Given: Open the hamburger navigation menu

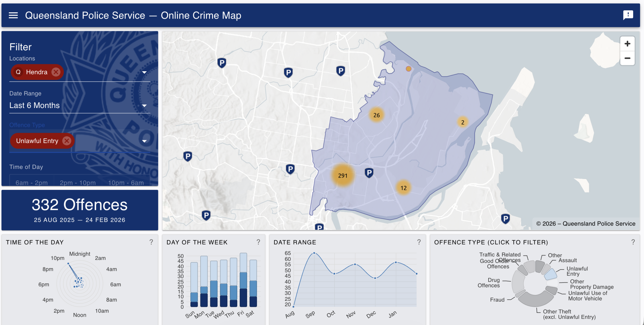Looking at the screenshot, I should tap(13, 15).
